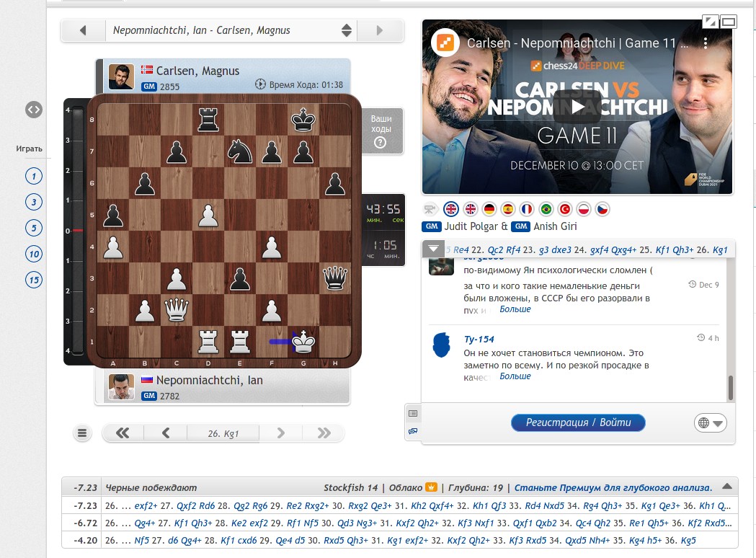Open the Carlsen, Magnus player name
This screenshot has width=756, height=558.
pyautogui.click(x=197, y=71)
